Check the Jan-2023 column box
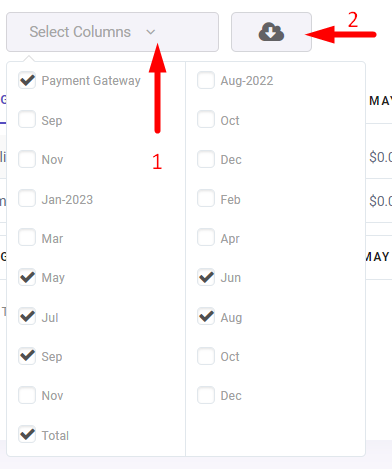 pos(27,198)
